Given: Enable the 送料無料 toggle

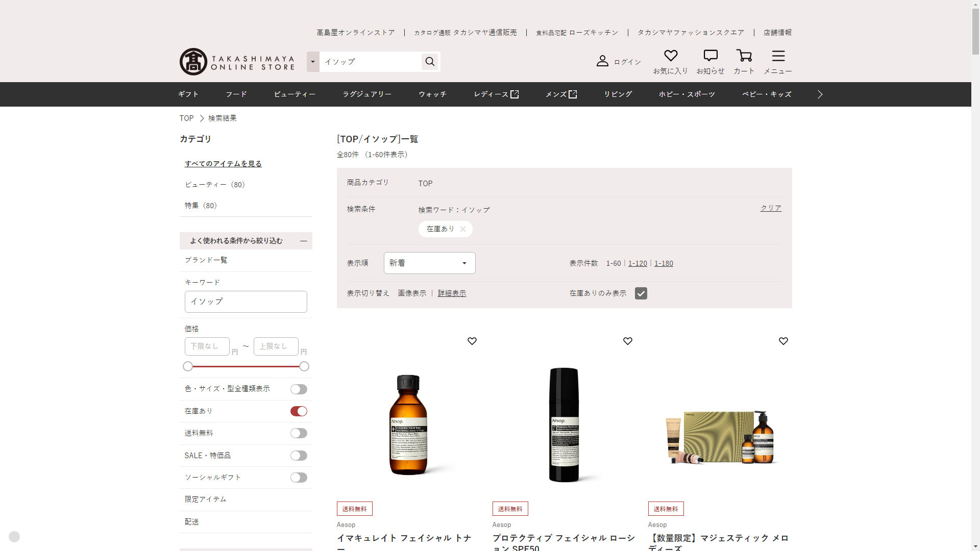Looking at the screenshot, I should click(299, 433).
